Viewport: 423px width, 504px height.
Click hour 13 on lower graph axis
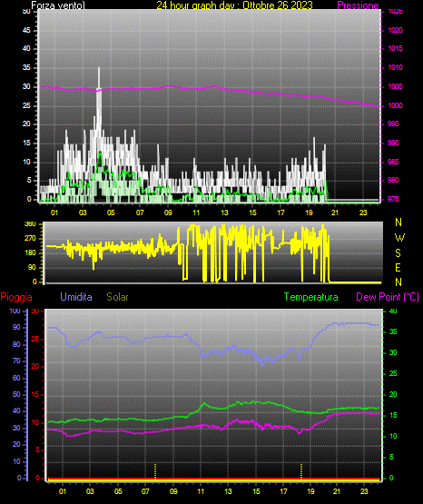click(228, 491)
